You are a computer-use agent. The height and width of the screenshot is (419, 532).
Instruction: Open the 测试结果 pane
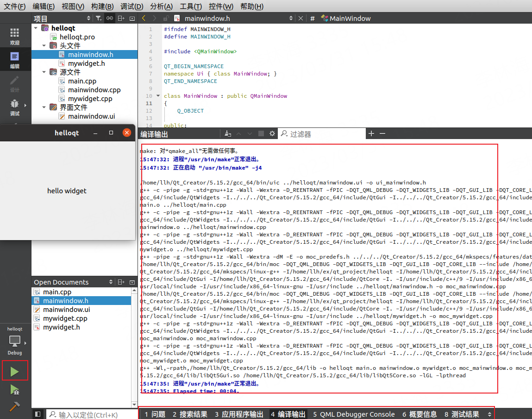pyautogui.click(x=462, y=414)
